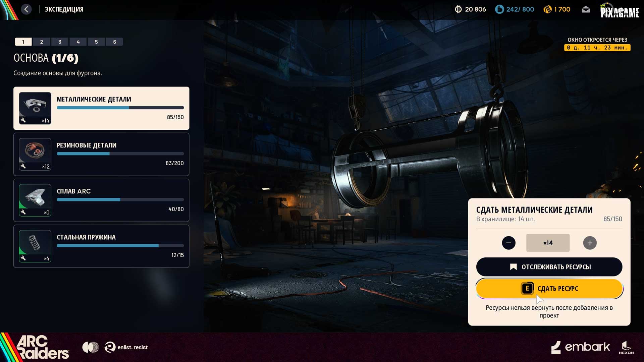Click the Сплав ARC item thumbnail
The width and height of the screenshot is (644, 362).
click(x=35, y=200)
